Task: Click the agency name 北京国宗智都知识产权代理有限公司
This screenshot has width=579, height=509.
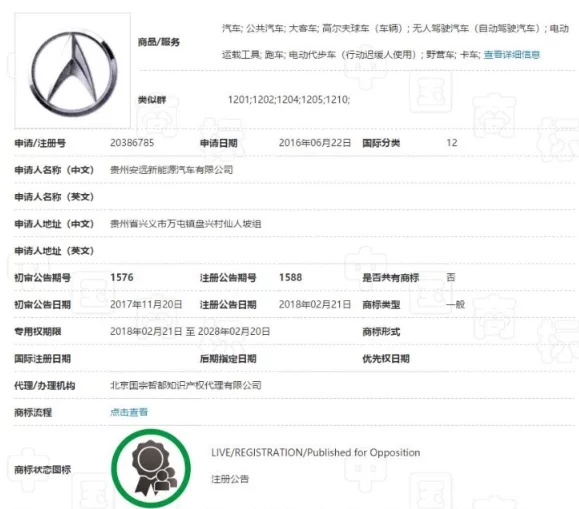Action: coord(185,385)
